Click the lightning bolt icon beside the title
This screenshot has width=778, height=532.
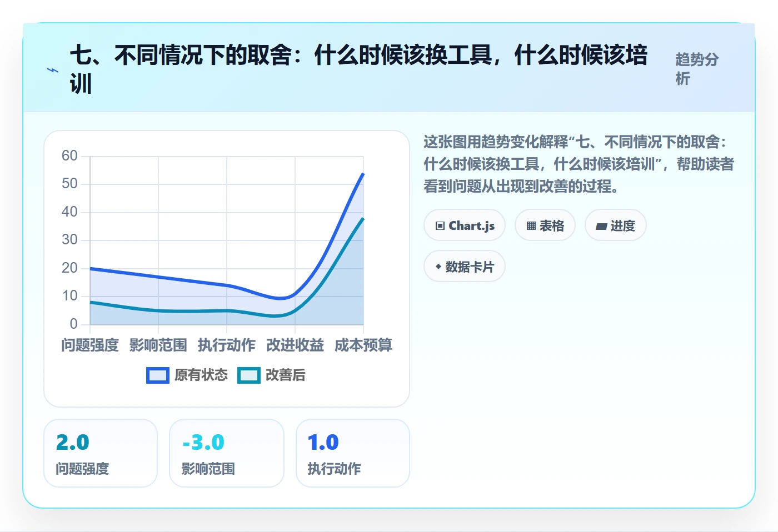[x=53, y=70]
